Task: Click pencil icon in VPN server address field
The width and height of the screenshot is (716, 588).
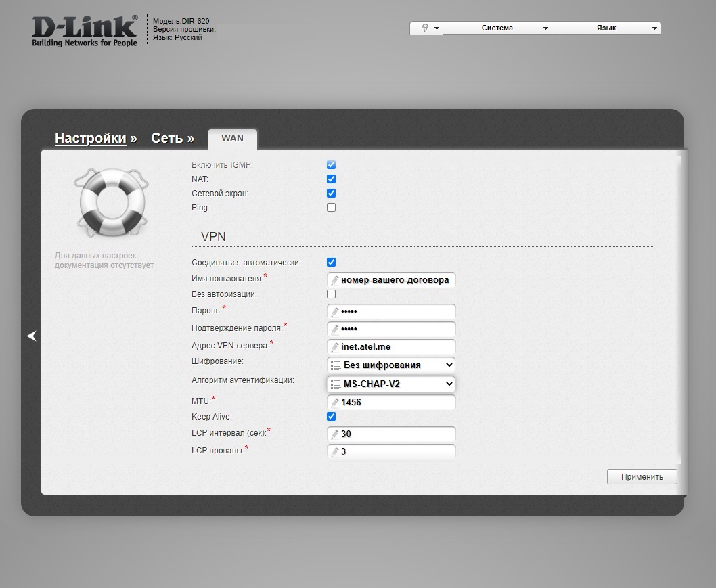Action: [334, 347]
